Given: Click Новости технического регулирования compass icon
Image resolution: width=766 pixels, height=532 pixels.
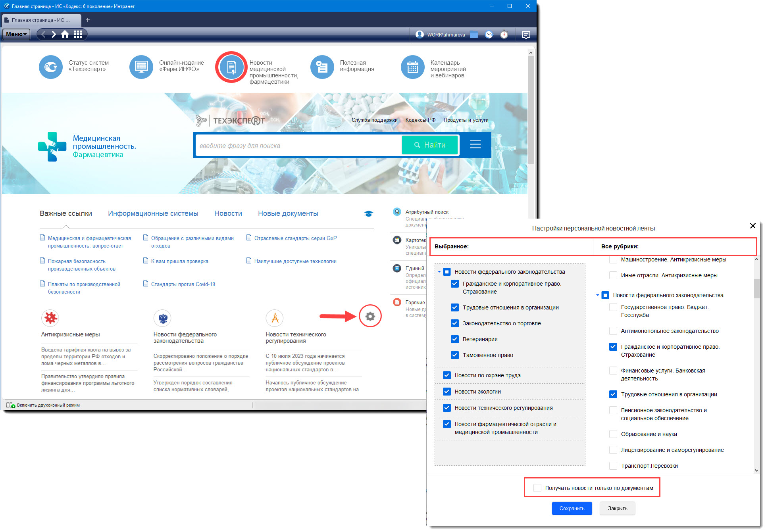Looking at the screenshot, I should 275,318.
